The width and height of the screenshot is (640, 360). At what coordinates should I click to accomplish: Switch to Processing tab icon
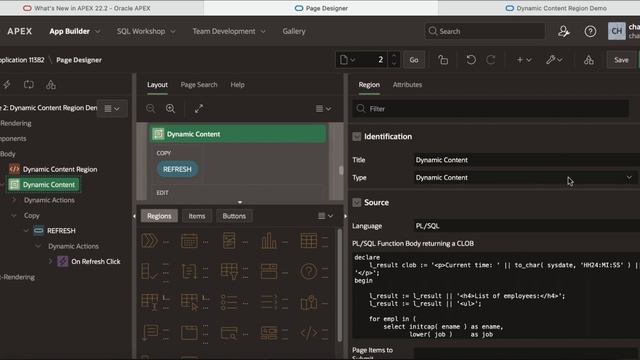29,84
